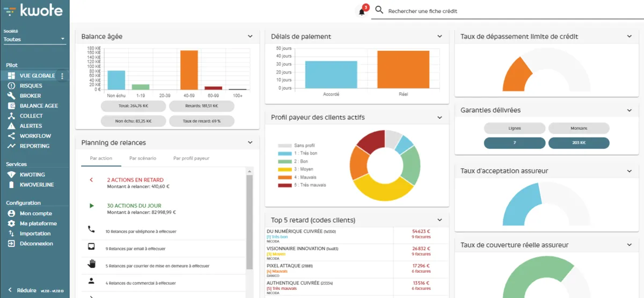The width and height of the screenshot is (644, 298).
Task: Click the Total: 264,76 K€ pill
Action: [x=134, y=106]
